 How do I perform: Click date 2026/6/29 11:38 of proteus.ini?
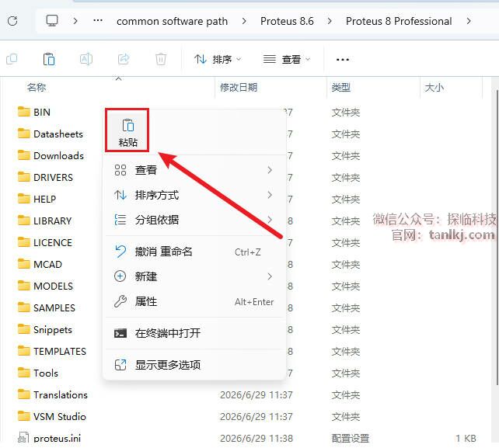pyautogui.click(x=256, y=438)
